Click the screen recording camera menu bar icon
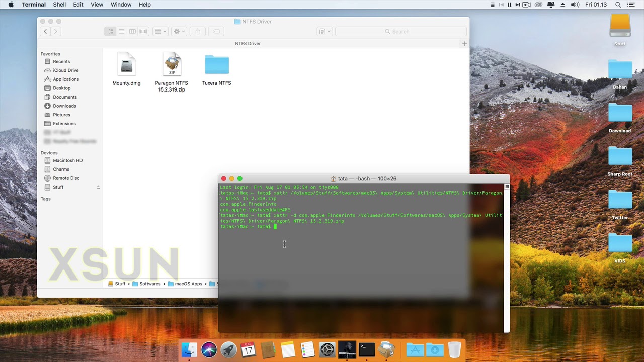The height and width of the screenshot is (362, 644). coord(527,5)
